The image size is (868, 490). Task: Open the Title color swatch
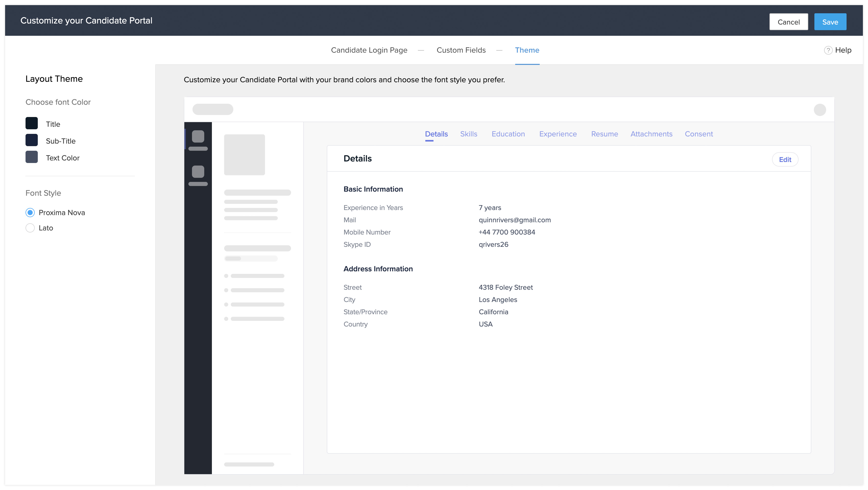[x=32, y=123]
